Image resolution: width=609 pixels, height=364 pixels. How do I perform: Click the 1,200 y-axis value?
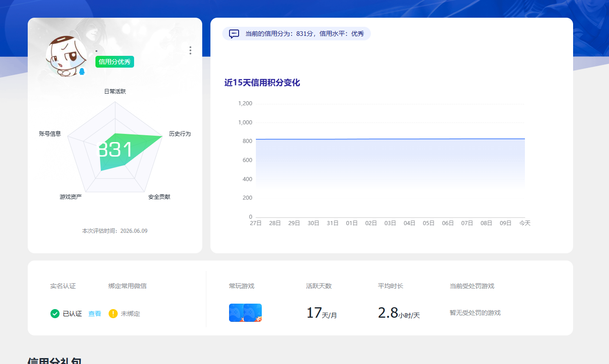[245, 103]
